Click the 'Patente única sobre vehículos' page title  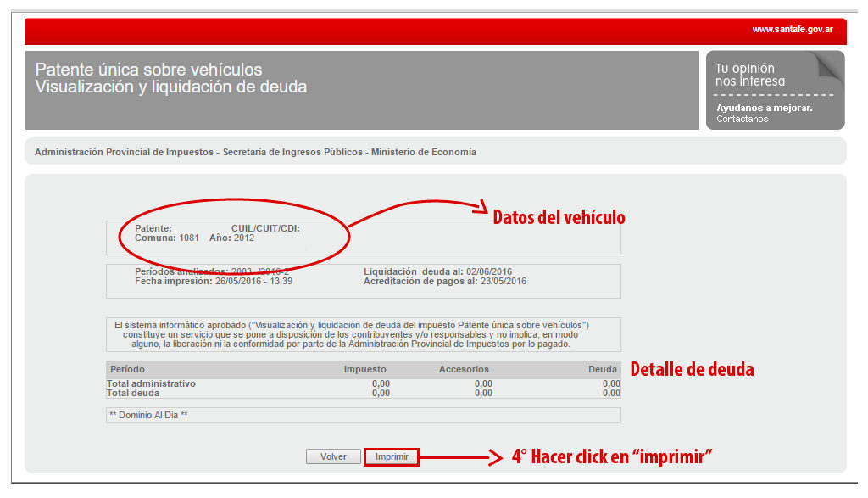coord(149,70)
